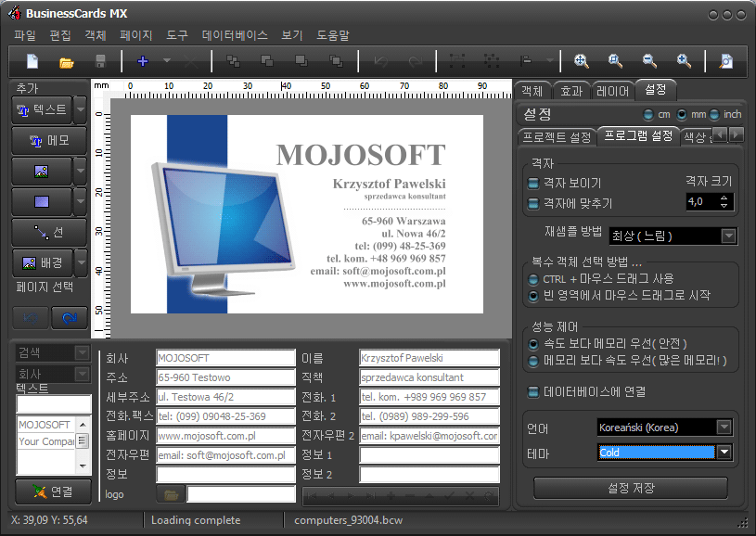
Task: Click the send to back toolbar icon
Action: 336,61
